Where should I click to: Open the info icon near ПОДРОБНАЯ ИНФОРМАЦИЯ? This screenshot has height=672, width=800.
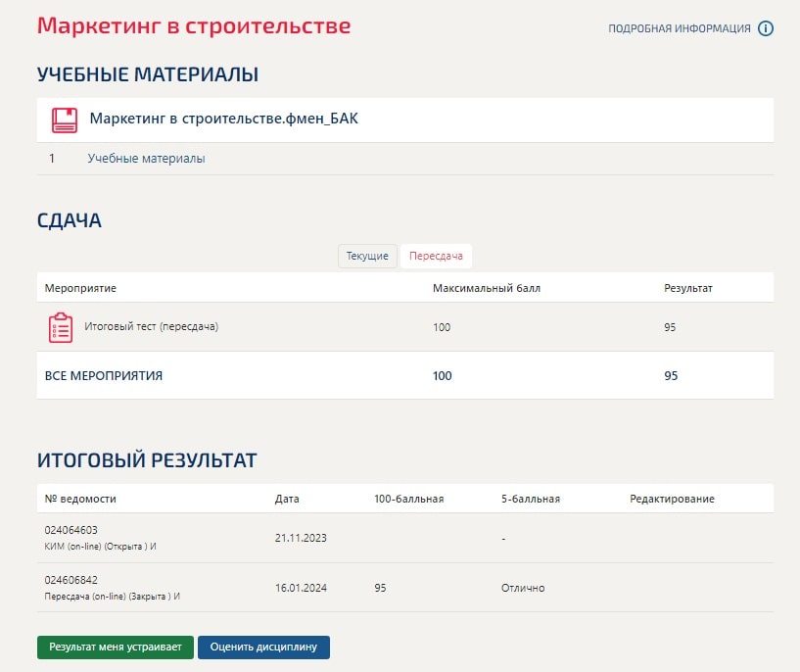coord(765,28)
